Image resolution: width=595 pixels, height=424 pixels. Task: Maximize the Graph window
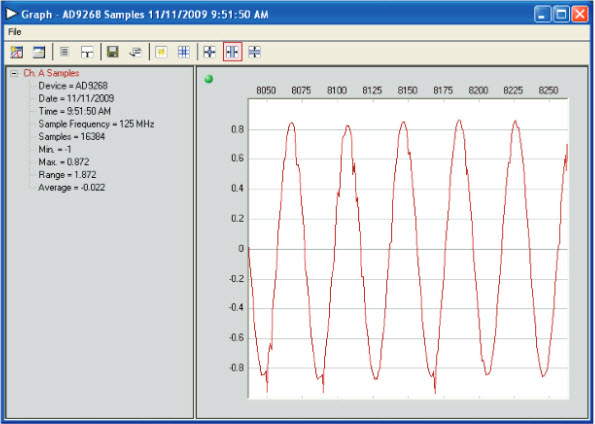pyautogui.click(x=561, y=14)
